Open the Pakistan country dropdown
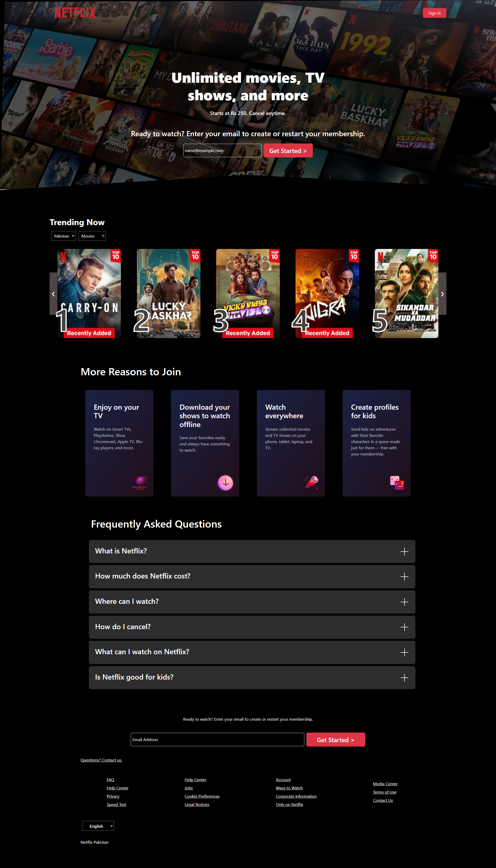 [x=63, y=236]
